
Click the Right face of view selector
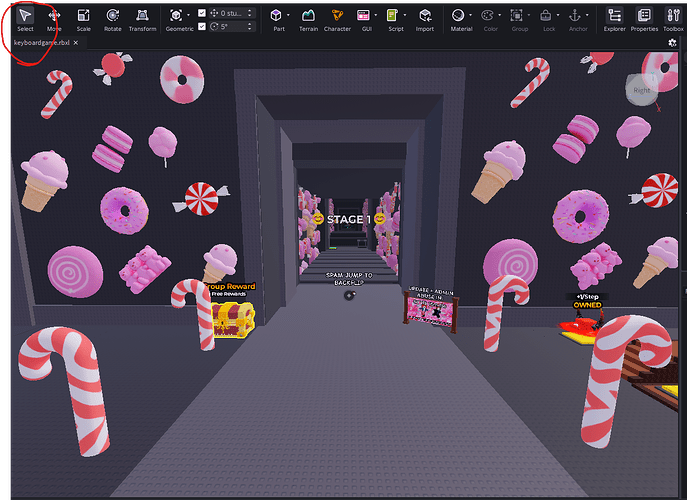click(641, 90)
